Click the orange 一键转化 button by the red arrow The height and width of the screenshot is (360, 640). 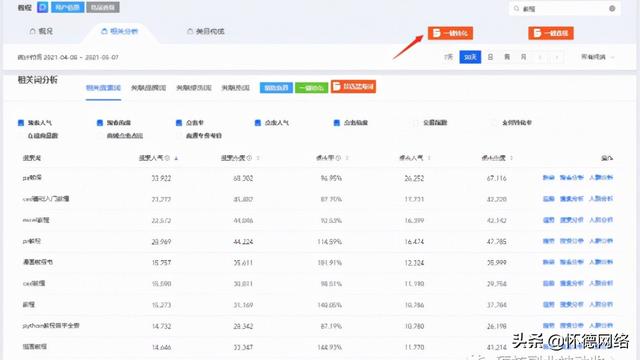point(450,33)
